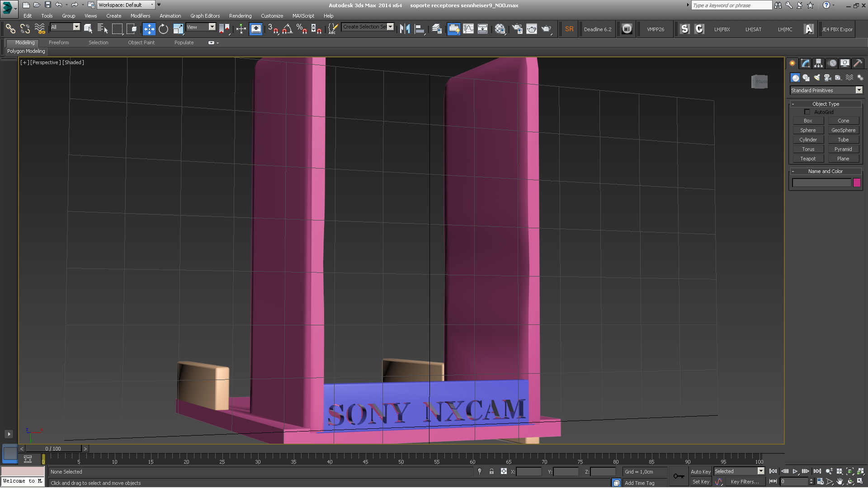Click the LH|SAT button

[x=753, y=29]
